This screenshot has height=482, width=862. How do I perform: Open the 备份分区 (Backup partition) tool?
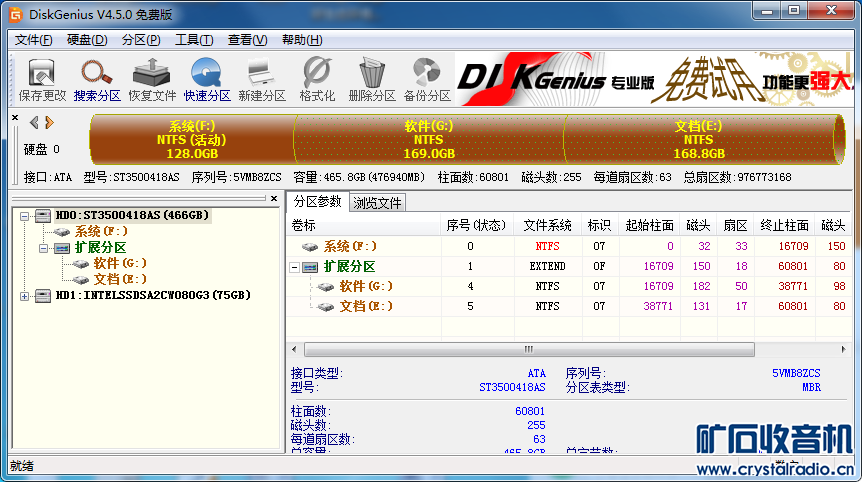427,80
